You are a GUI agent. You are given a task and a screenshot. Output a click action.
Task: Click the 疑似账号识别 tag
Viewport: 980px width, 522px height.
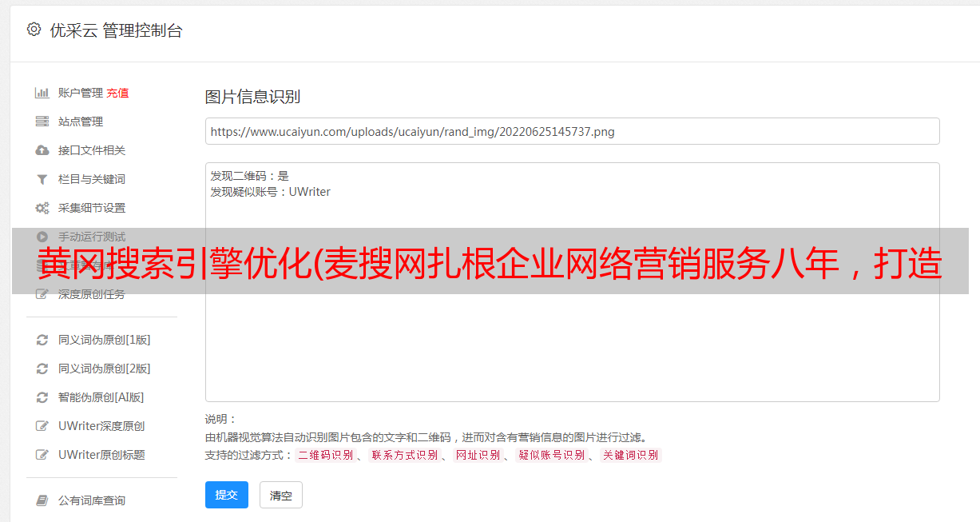tap(551, 455)
